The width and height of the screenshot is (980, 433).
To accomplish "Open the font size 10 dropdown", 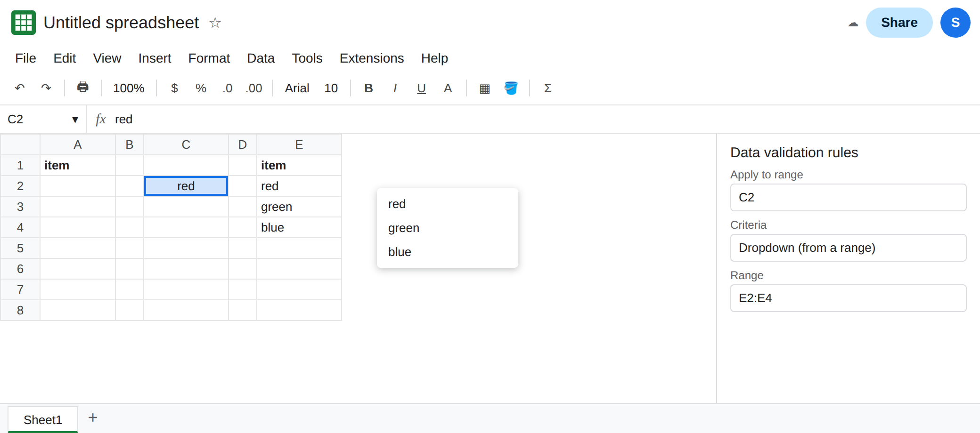I will (331, 88).
